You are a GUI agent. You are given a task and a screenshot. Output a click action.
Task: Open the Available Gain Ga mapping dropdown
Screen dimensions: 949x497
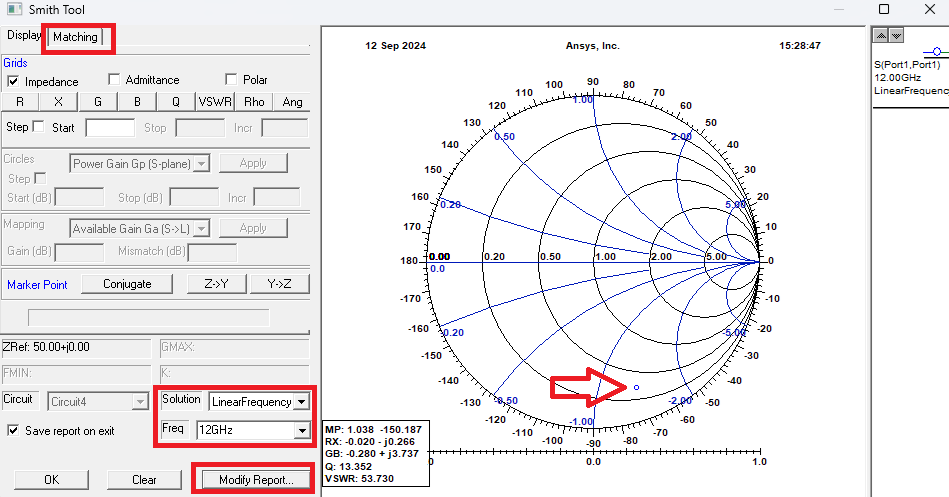click(202, 228)
